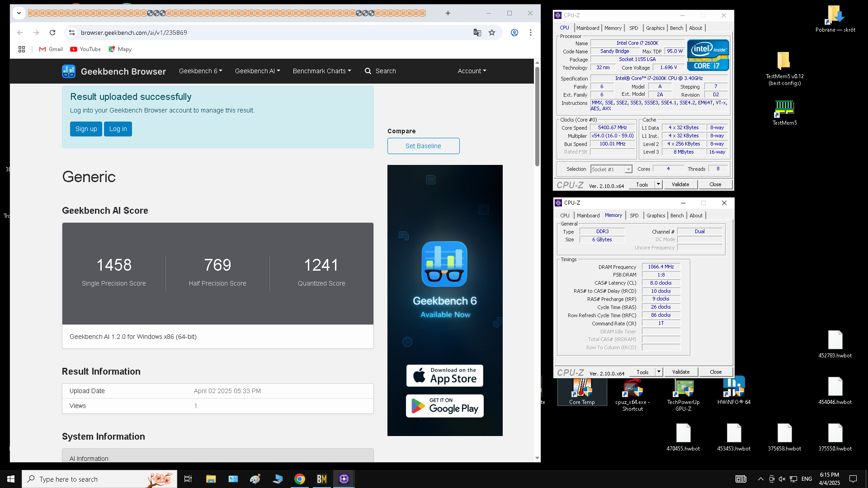Open File Explorer from the taskbar
The width and height of the screenshot is (868, 488).
(x=211, y=479)
